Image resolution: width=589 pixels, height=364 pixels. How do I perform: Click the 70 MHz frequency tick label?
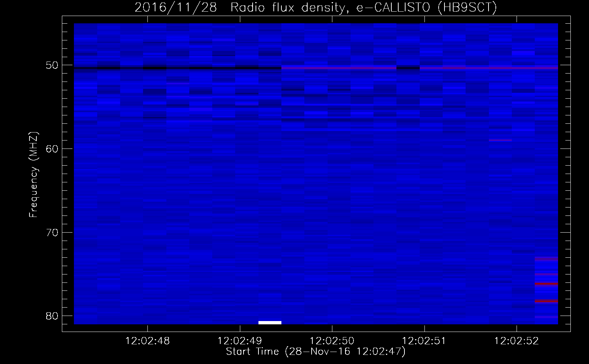[52, 232]
